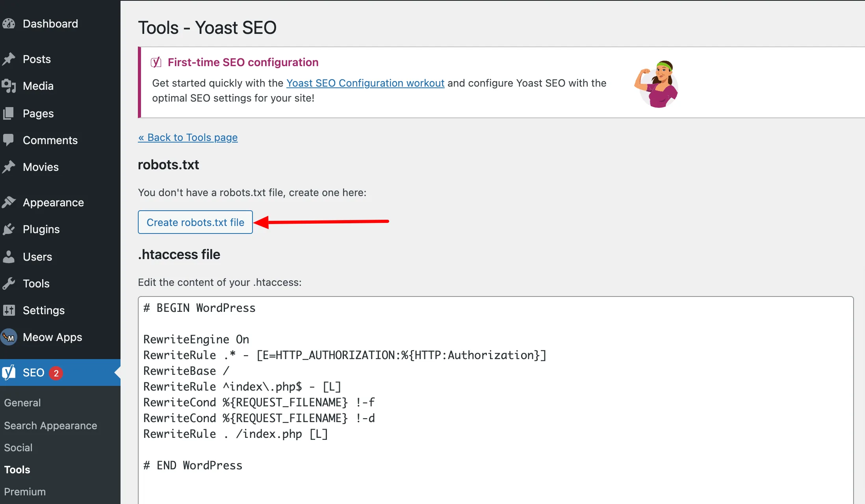Click the Posts pushpin icon
Viewport: 865px width, 504px height.
coord(9,59)
